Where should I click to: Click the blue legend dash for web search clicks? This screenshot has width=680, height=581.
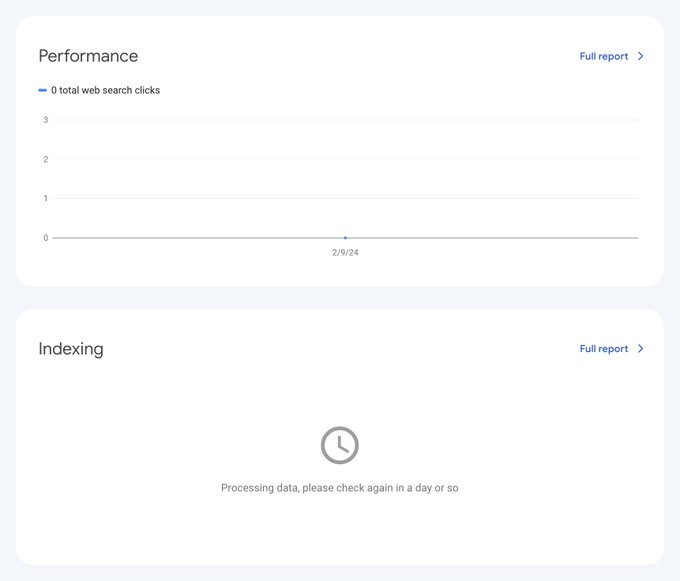[42, 90]
